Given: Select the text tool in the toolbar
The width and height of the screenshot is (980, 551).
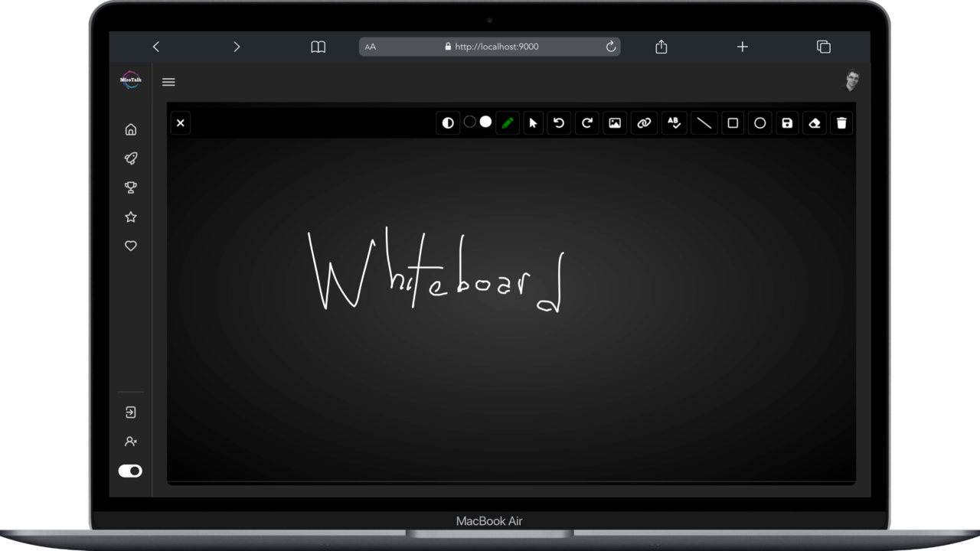Looking at the screenshot, I should (673, 122).
